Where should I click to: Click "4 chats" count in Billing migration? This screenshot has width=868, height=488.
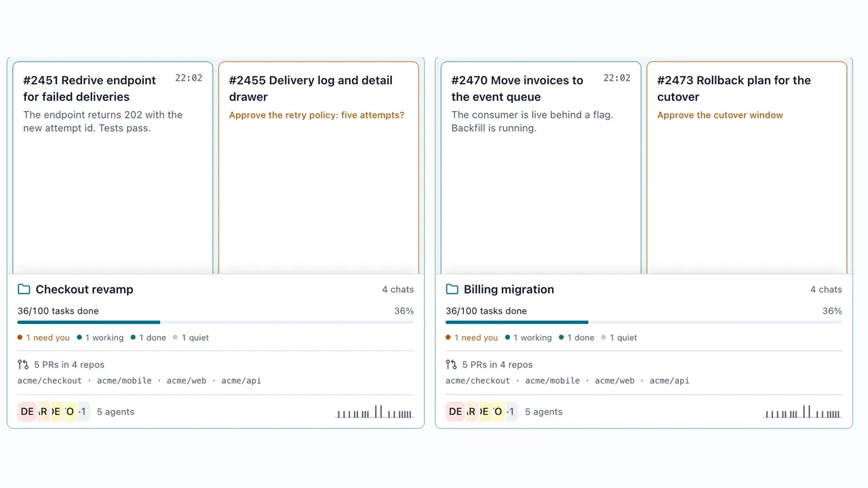[x=826, y=289]
